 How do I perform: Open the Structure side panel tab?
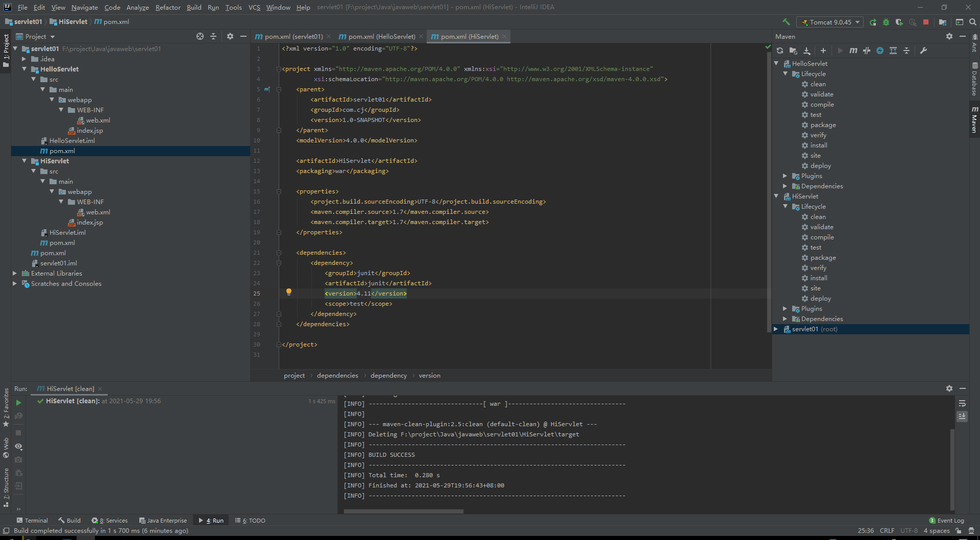click(x=6, y=487)
